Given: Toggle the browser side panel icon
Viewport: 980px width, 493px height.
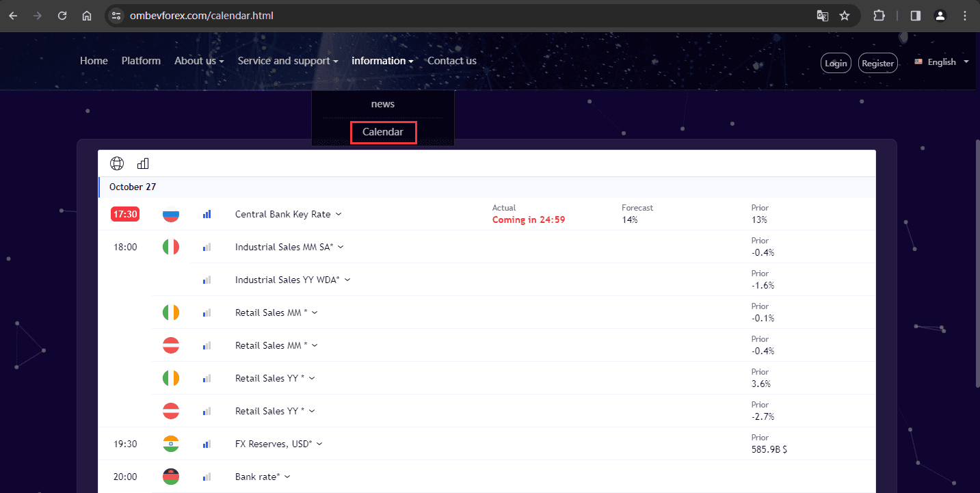Looking at the screenshot, I should pyautogui.click(x=916, y=15).
